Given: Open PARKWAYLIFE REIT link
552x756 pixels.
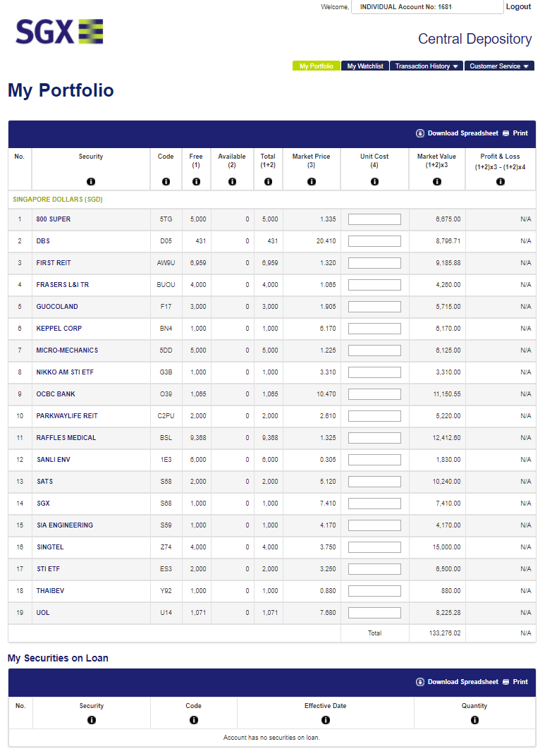Looking at the screenshot, I should pos(67,415).
